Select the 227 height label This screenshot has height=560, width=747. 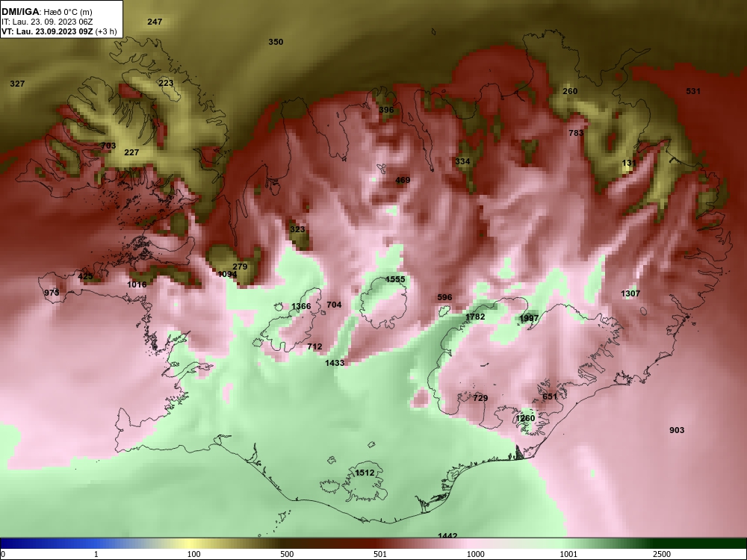[x=131, y=152]
